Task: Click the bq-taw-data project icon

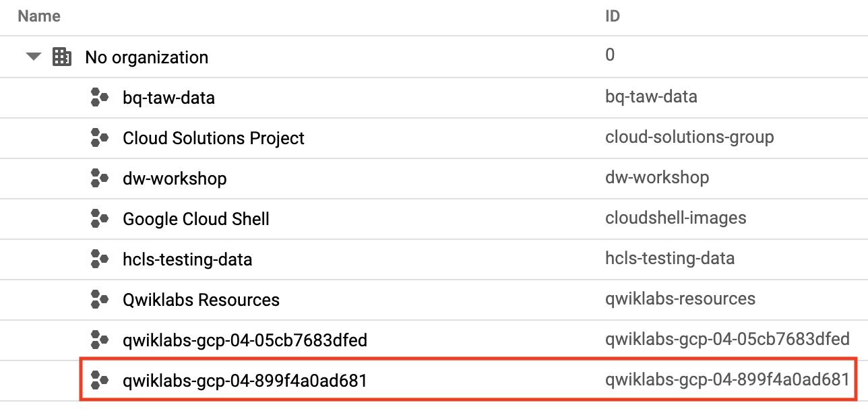Action: [x=100, y=98]
